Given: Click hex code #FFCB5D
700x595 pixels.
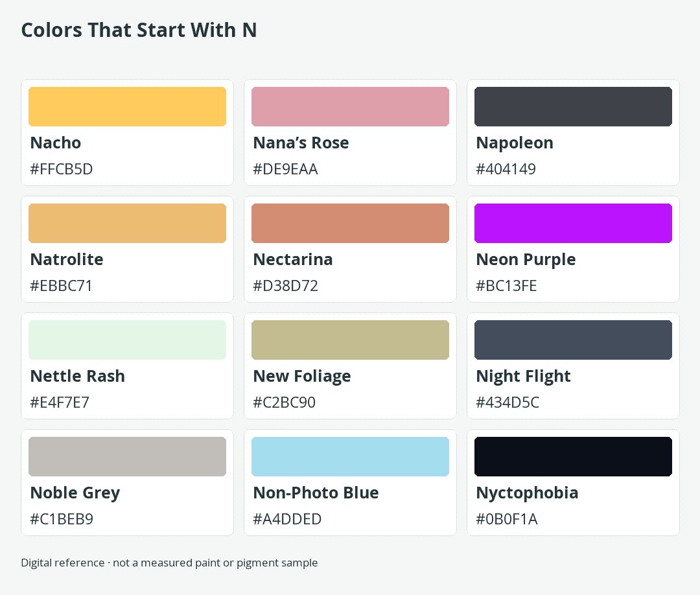Looking at the screenshot, I should click(61, 169).
